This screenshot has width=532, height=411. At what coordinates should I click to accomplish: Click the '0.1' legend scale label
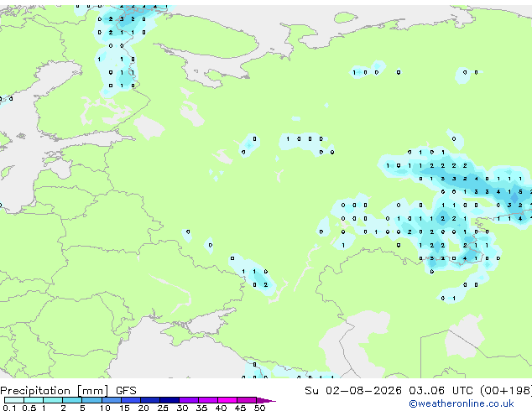click(x=9, y=408)
